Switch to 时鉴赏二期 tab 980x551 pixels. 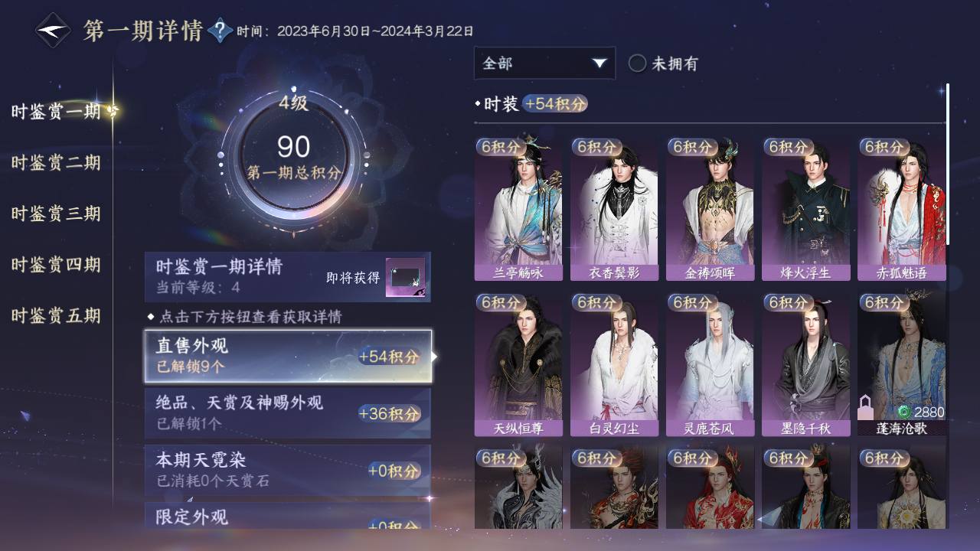point(56,162)
